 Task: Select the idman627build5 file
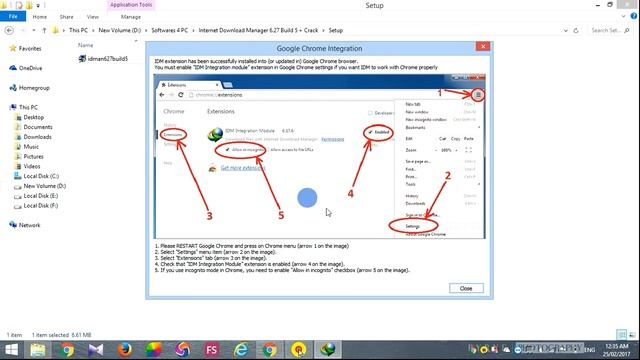click(x=103, y=59)
